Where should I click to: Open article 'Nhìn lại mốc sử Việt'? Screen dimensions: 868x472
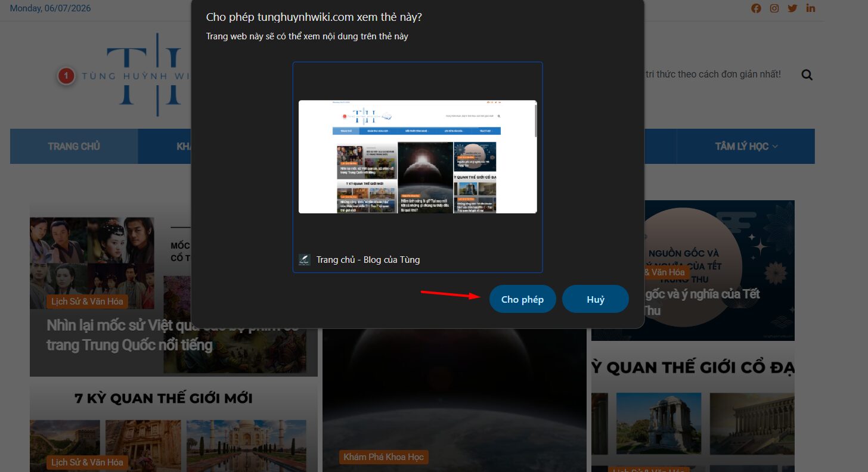pos(172,335)
